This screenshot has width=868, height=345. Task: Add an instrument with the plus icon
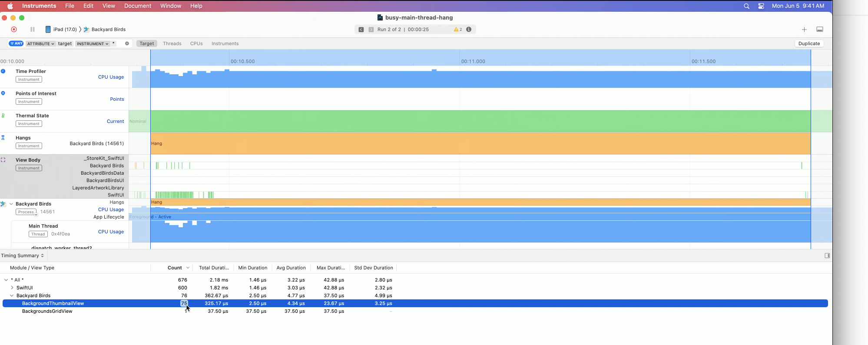click(804, 30)
